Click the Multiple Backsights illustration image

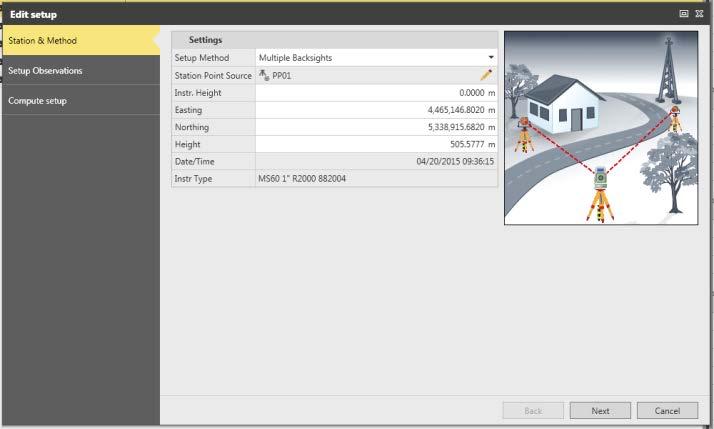601,128
